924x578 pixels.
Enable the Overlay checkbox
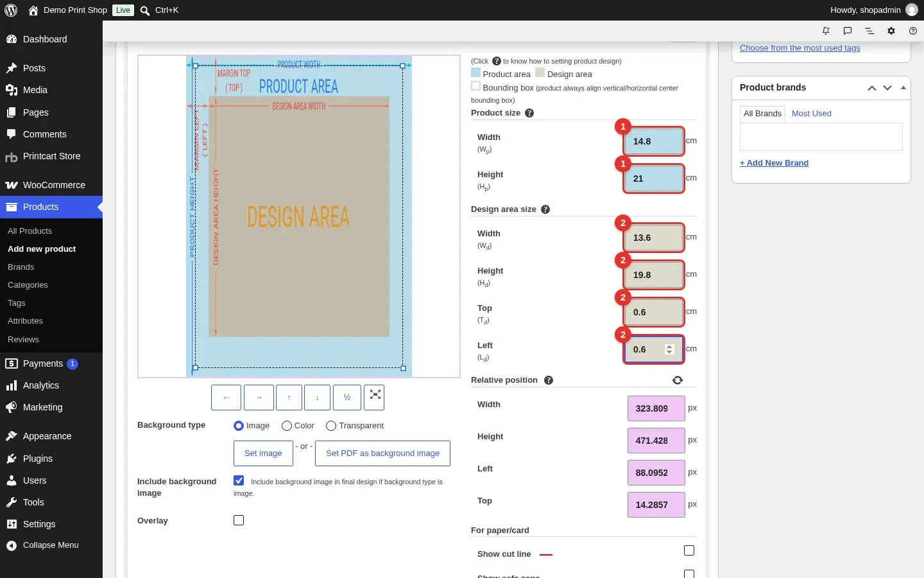(x=239, y=520)
